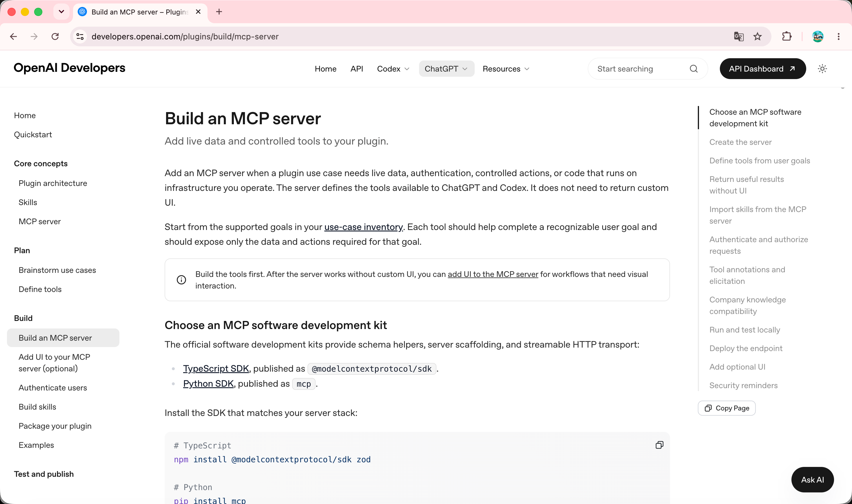Click the search magnifier icon
The image size is (852, 504).
(694, 69)
